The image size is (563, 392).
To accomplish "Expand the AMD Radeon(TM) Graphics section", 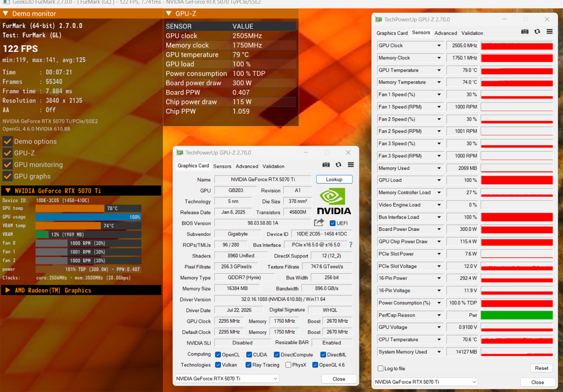I will (8, 290).
